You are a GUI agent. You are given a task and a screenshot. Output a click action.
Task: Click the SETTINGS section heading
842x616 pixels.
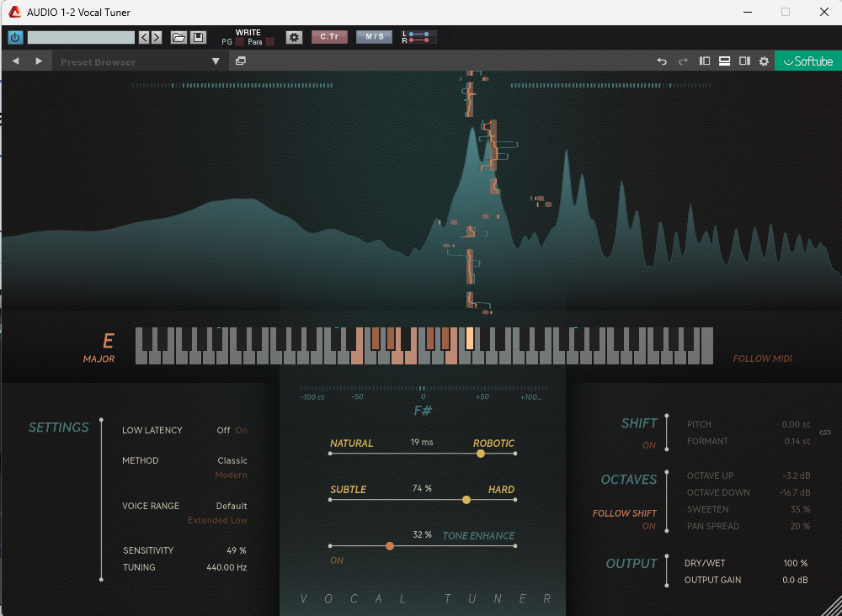(59, 427)
